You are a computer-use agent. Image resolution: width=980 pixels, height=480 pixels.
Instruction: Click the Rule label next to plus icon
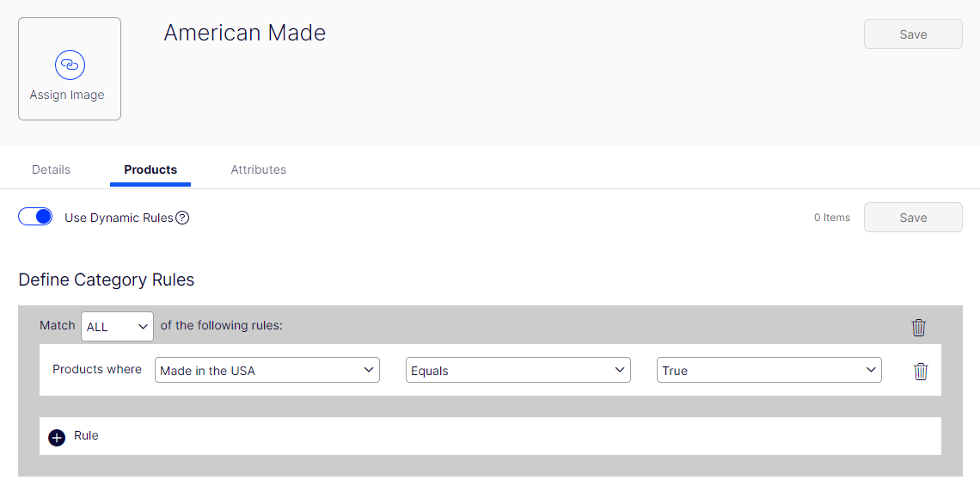(86, 436)
